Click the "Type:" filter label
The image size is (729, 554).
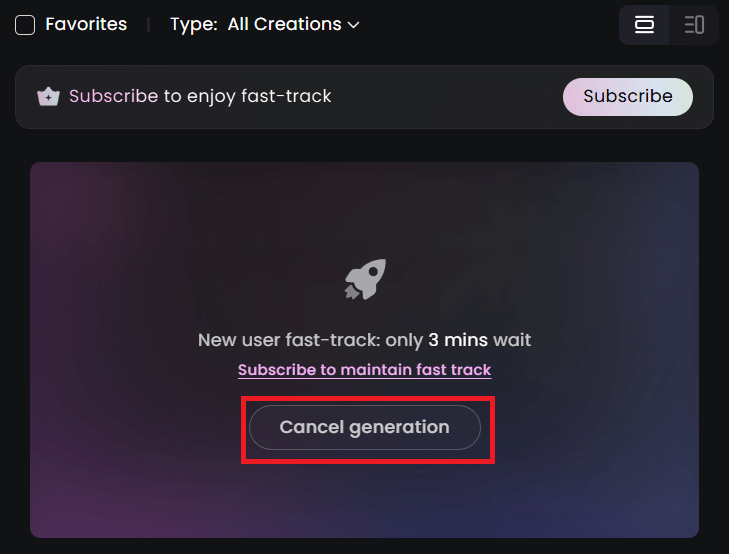[194, 25]
